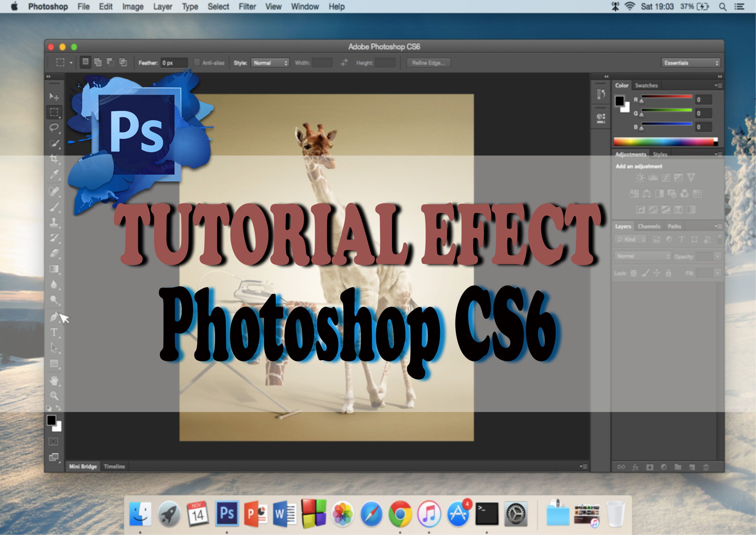The image size is (756, 535).
Task: Enable New selection mode
Action: pyautogui.click(x=85, y=62)
